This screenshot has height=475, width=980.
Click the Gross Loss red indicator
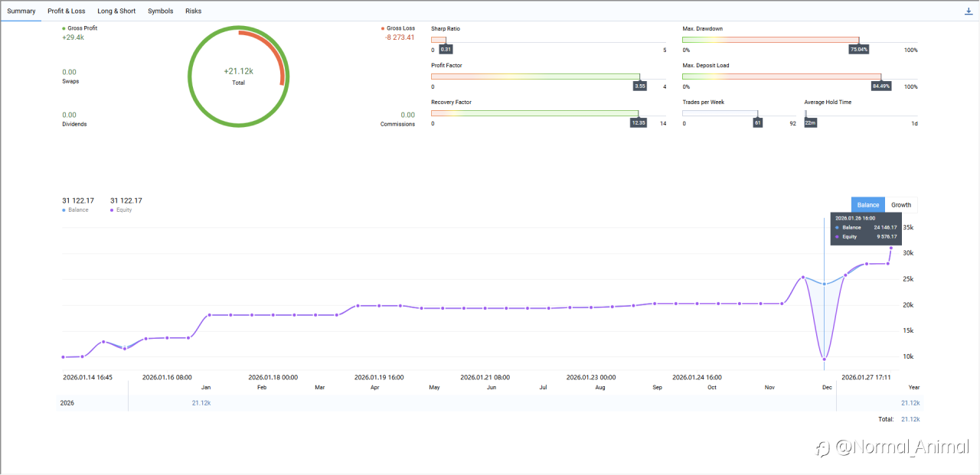point(383,28)
